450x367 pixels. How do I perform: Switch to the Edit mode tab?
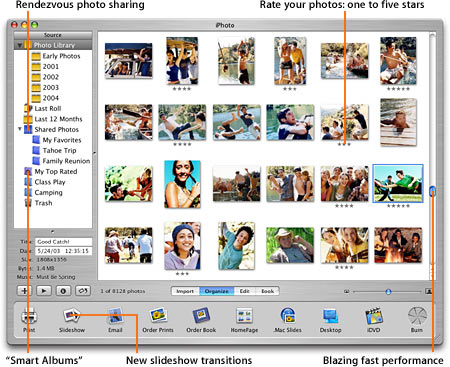244,291
